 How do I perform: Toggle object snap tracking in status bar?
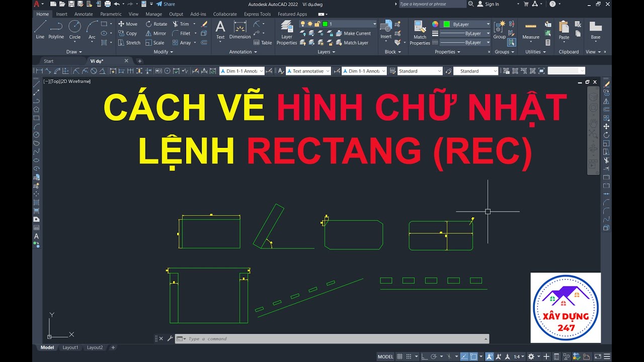tap(464, 356)
